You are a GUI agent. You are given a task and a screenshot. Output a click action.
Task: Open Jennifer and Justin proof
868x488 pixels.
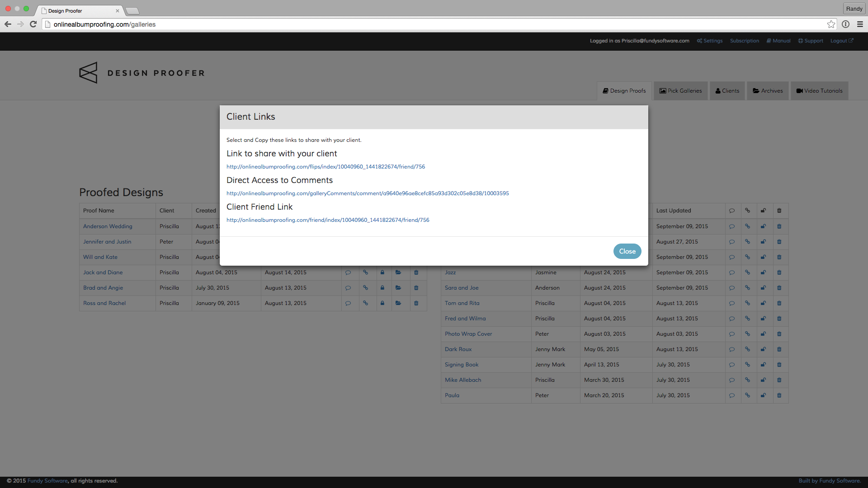coord(107,242)
